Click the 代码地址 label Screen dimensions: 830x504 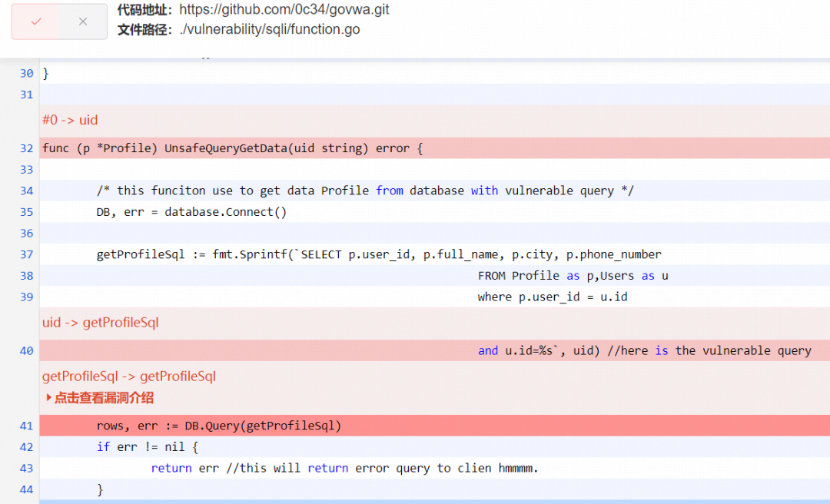[x=144, y=9]
